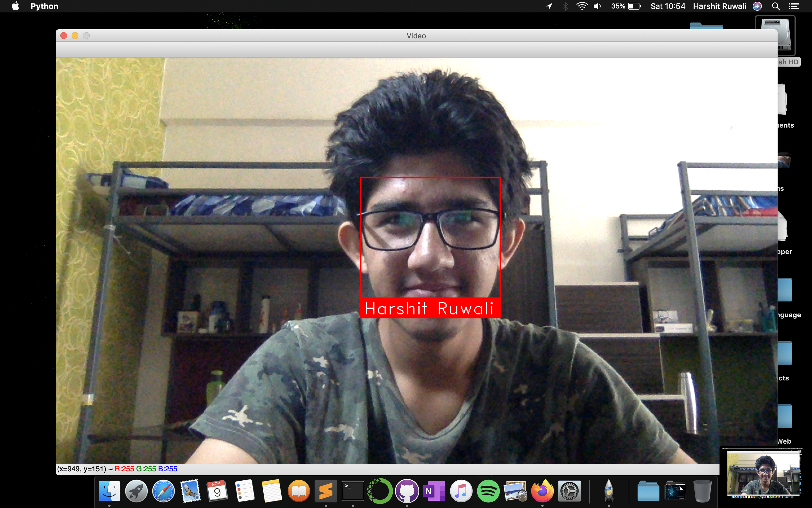Click the pixel coordinate readout status bar

pyautogui.click(x=387, y=469)
